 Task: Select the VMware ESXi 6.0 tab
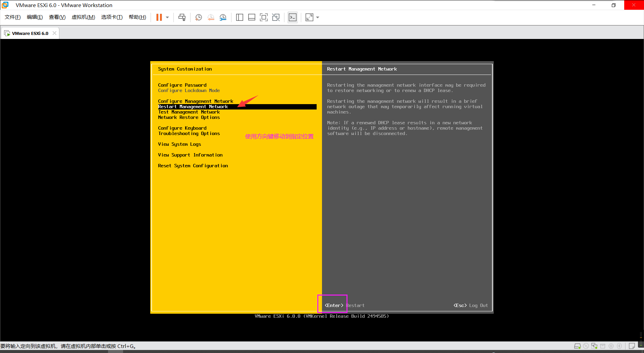click(30, 33)
